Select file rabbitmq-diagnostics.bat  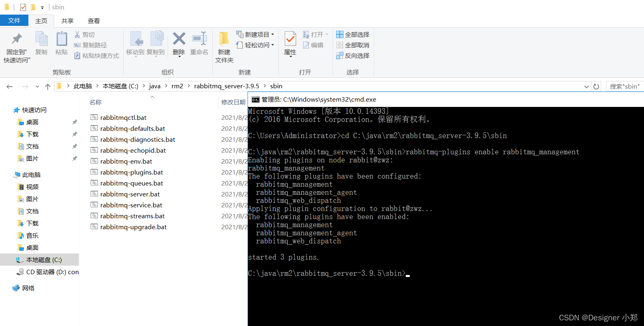click(138, 140)
